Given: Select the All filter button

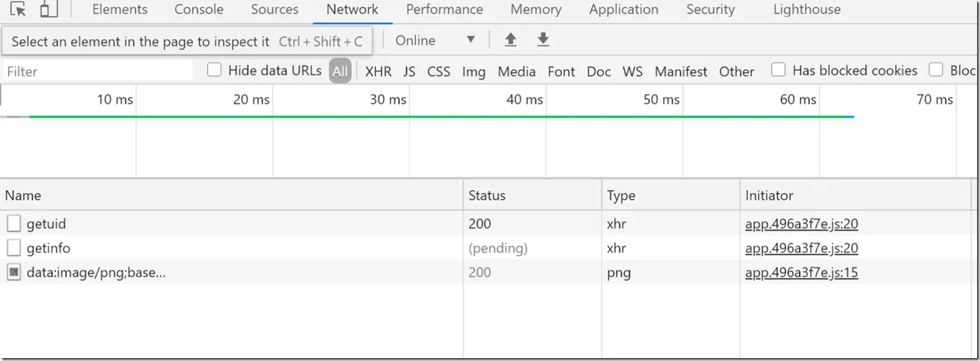Looking at the screenshot, I should click(x=340, y=71).
